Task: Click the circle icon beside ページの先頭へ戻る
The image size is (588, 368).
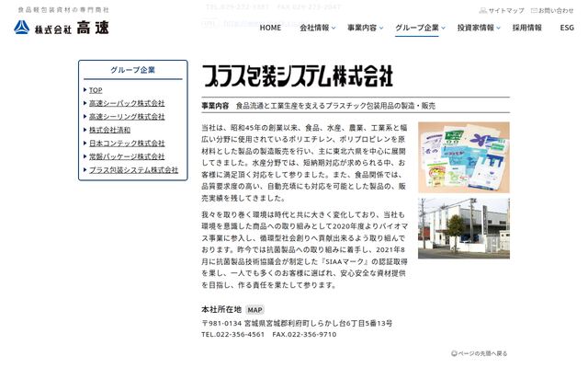Action: 454,353
